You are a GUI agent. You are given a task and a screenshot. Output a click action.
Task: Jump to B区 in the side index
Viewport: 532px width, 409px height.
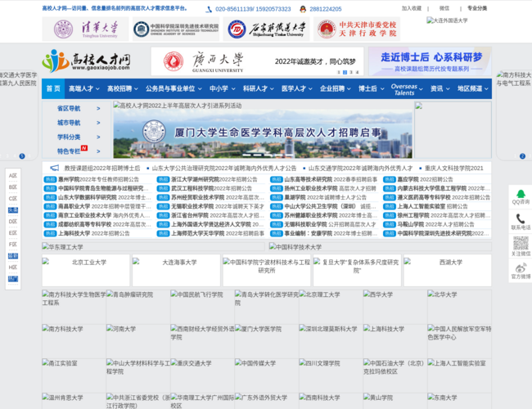(x=13, y=187)
